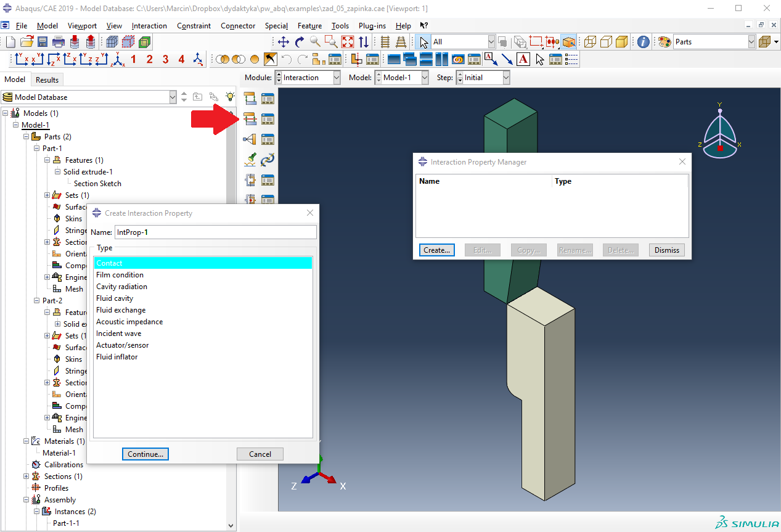Viewport: 781px width, 532px height.
Task: Open the Query information tool
Action: (x=644, y=42)
